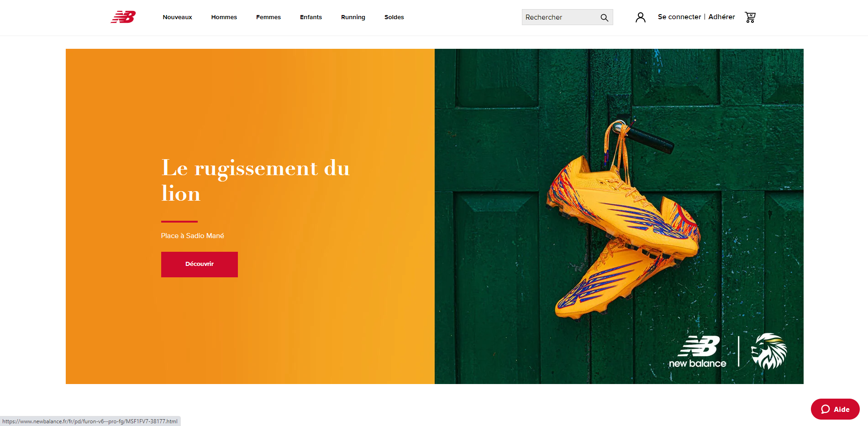Open the shopping cart icon
Screen dimensions: 868x426
pyautogui.click(x=750, y=17)
